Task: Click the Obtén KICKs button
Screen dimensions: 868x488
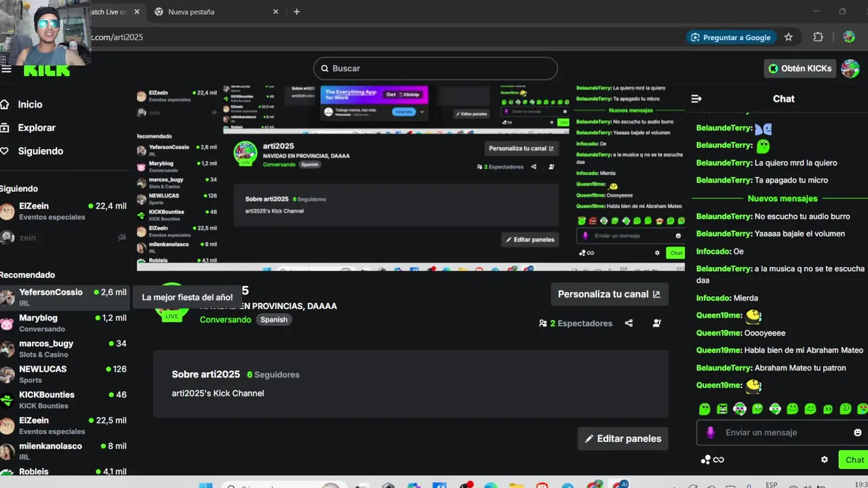Action: [800, 68]
